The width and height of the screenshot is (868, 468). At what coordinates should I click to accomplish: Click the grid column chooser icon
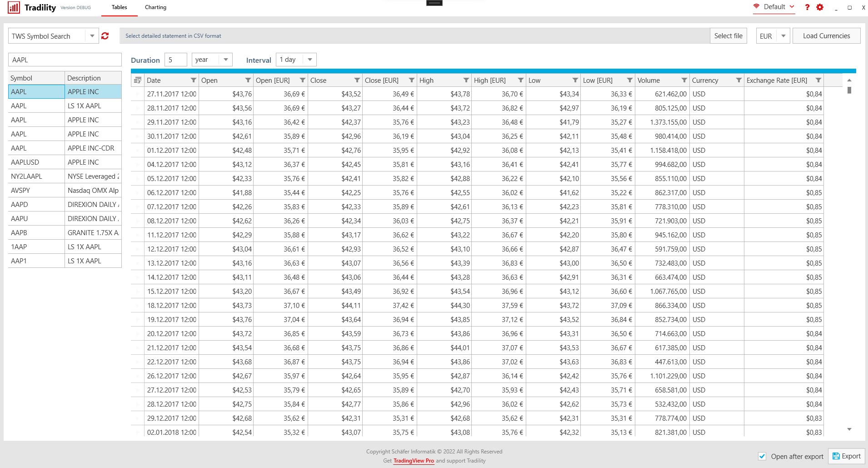pos(138,80)
